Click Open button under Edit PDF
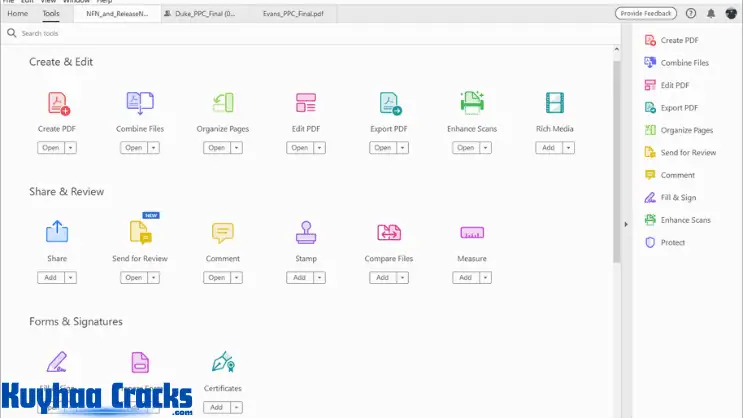 [299, 148]
